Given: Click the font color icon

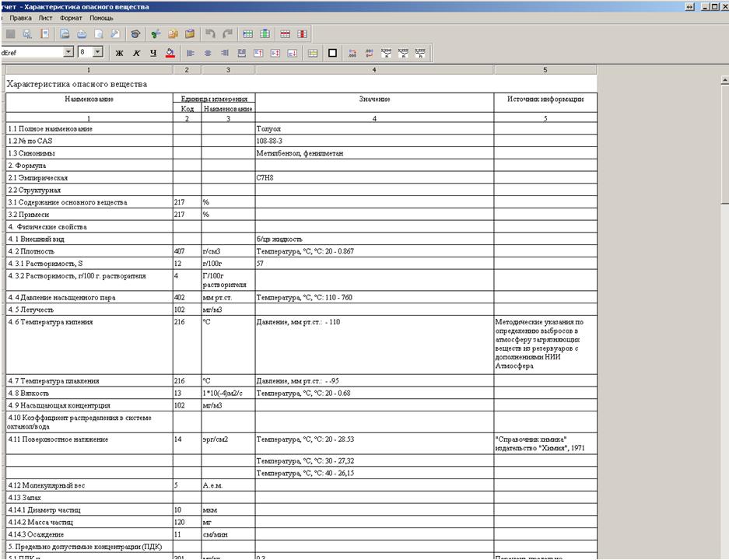Looking at the screenshot, I should pyautogui.click(x=170, y=54).
